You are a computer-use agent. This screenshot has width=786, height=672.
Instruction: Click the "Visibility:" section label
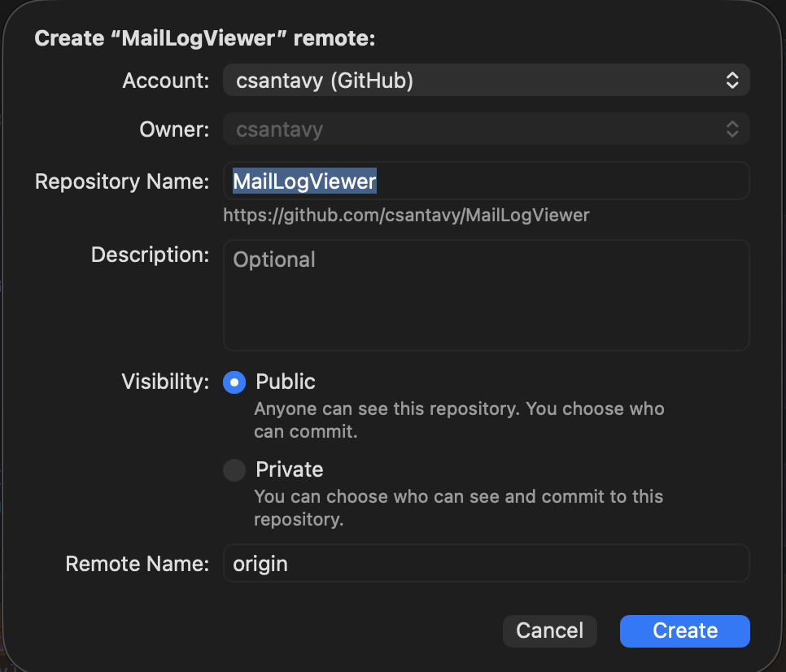tap(165, 382)
